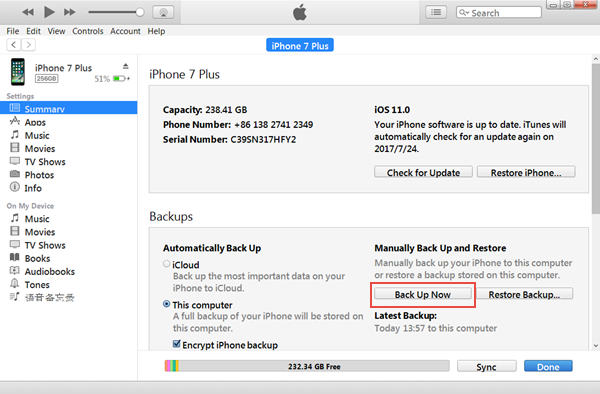Eject the iPhone 7 Plus
This screenshot has height=394, width=600.
coord(126,66)
